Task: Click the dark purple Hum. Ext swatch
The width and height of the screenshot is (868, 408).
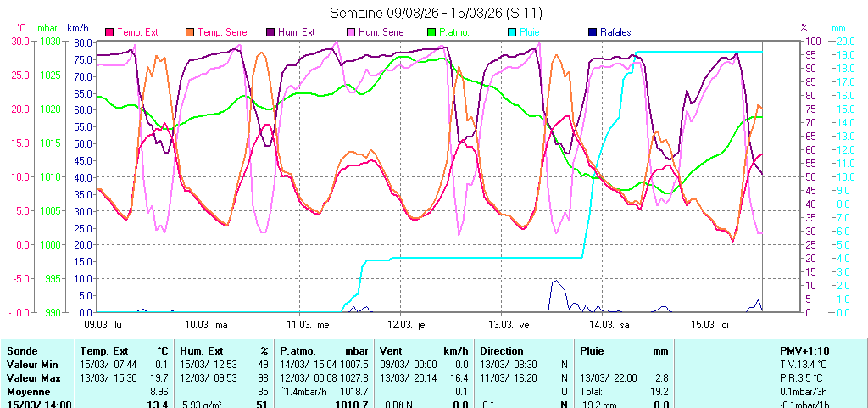Action: (x=270, y=33)
